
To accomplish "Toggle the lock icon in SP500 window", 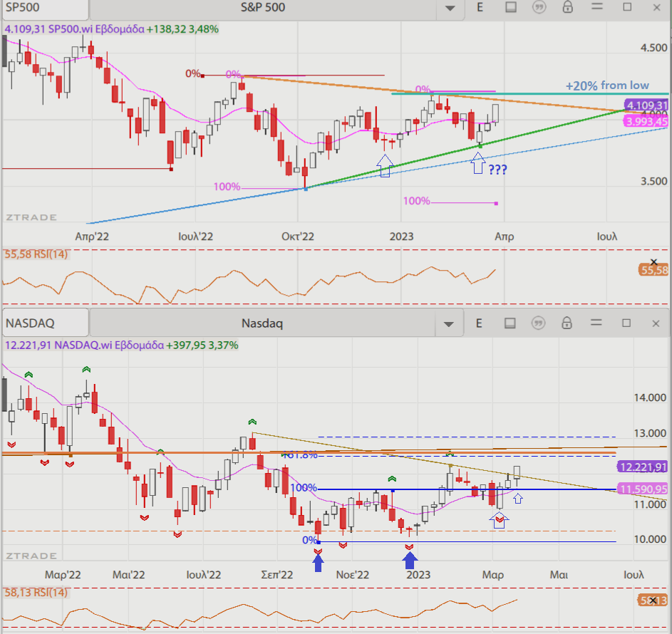I will click(x=567, y=7).
